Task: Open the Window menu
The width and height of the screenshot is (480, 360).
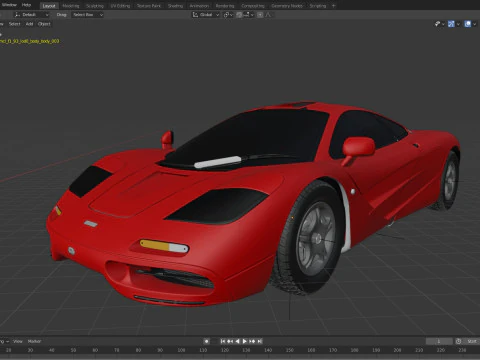Action: [9, 5]
